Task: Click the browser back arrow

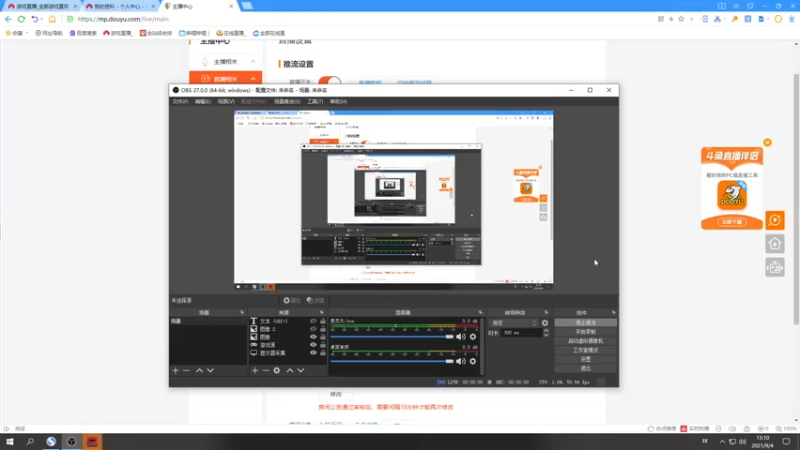Action: [x=8, y=19]
